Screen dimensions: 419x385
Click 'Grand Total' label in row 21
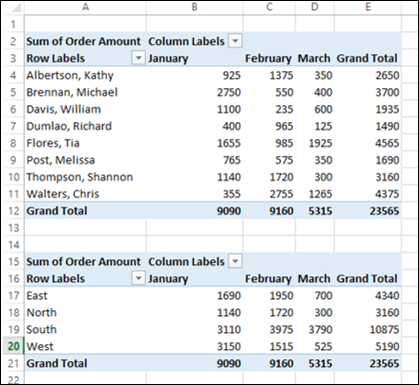[57, 363]
